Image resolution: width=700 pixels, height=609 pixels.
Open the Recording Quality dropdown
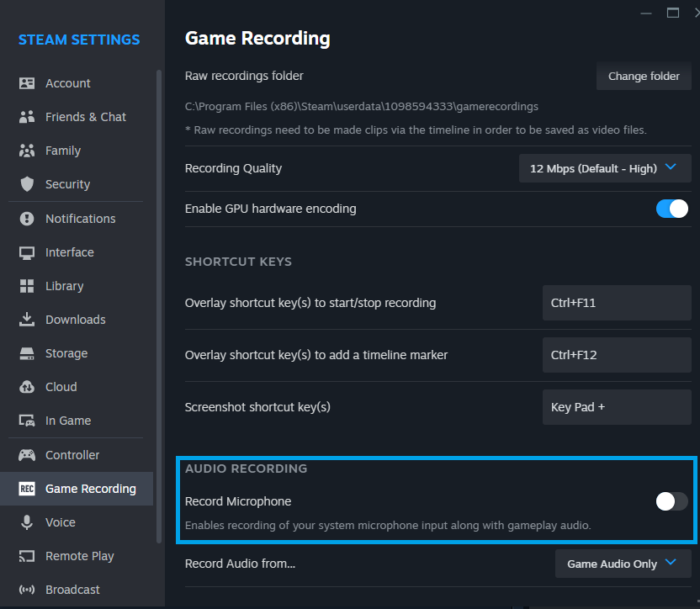tap(604, 168)
